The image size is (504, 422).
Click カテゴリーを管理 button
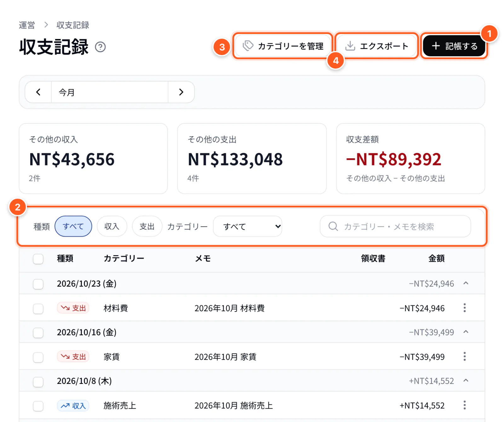283,46
